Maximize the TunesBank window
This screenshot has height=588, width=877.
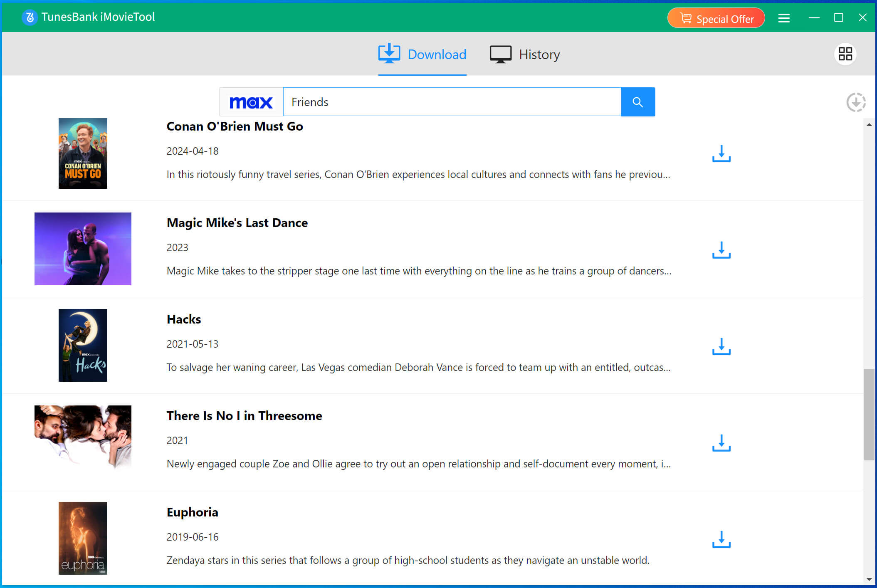pyautogui.click(x=838, y=17)
